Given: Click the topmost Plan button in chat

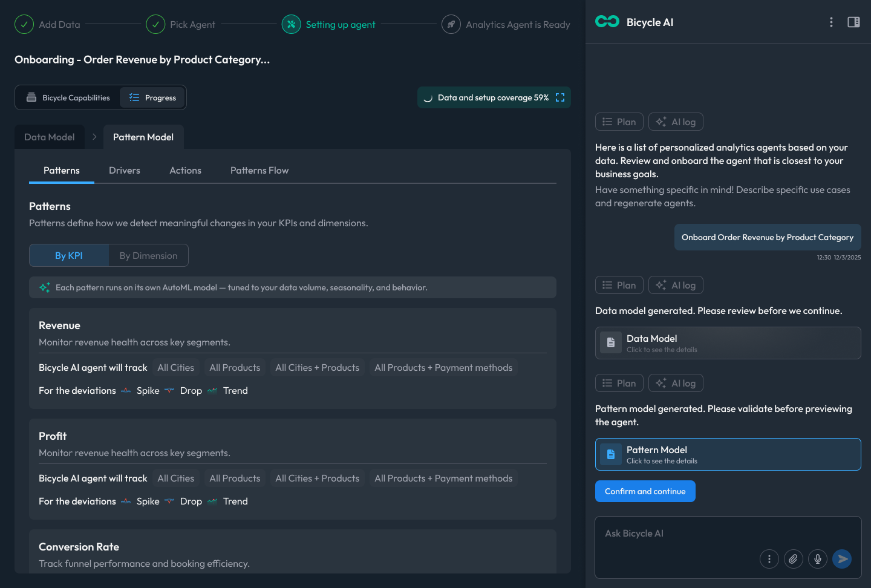Looking at the screenshot, I should coord(619,122).
